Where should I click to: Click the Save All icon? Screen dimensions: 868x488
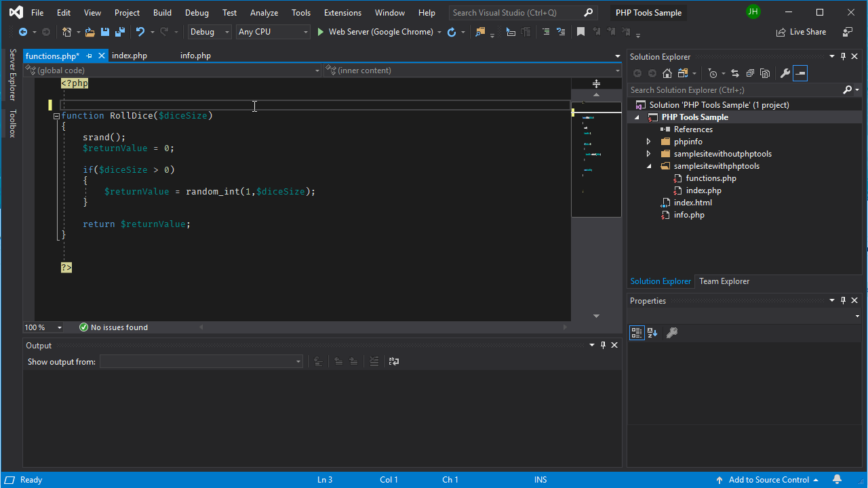[x=119, y=32]
